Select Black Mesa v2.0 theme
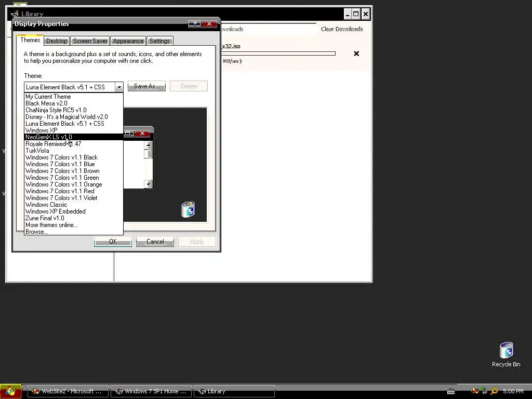The image size is (532, 399). [74, 103]
